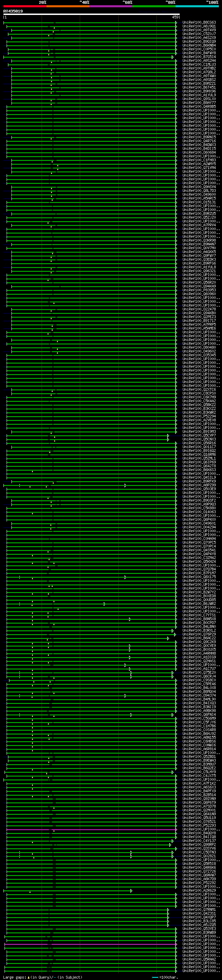The image size is (222, 980).
Task: Select the label UniRef100_B6T451
Action: [x=199, y=88]
